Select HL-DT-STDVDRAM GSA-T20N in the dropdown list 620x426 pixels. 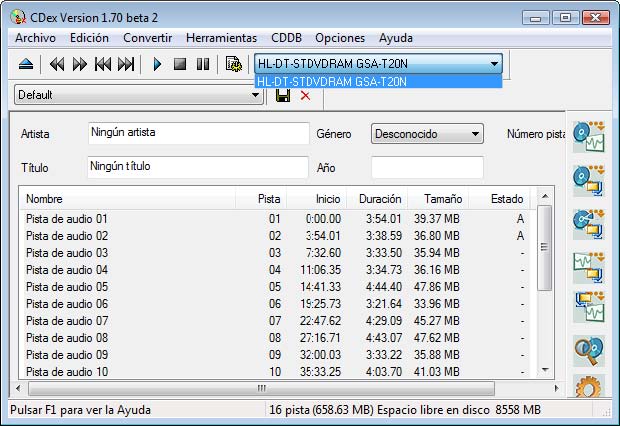(378, 81)
